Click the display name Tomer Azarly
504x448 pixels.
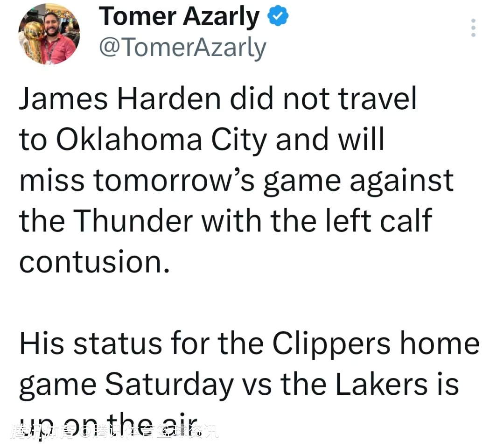click(x=179, y=17)
